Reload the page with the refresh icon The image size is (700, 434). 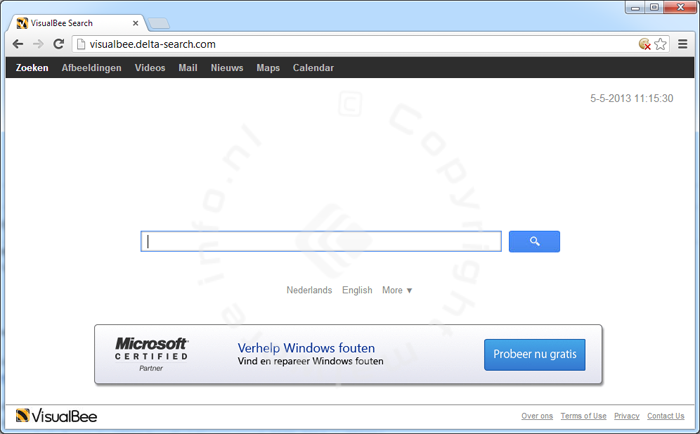(x=58, y=44)
